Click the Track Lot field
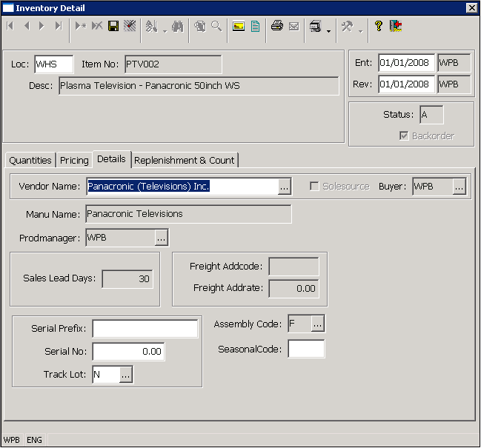 click(x=106, y=375)
